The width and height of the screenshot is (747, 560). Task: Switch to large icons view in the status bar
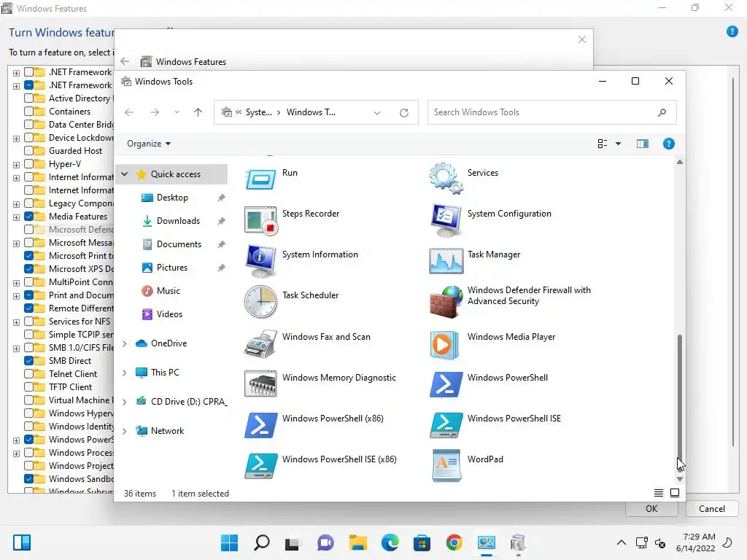(675, 493)
